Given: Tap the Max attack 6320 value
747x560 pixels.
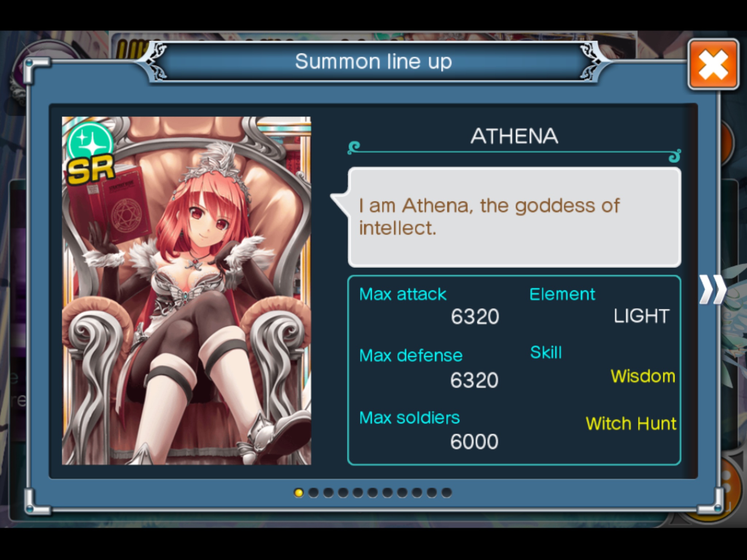Looking at the screenshot, I should click(x=475, y=316).
